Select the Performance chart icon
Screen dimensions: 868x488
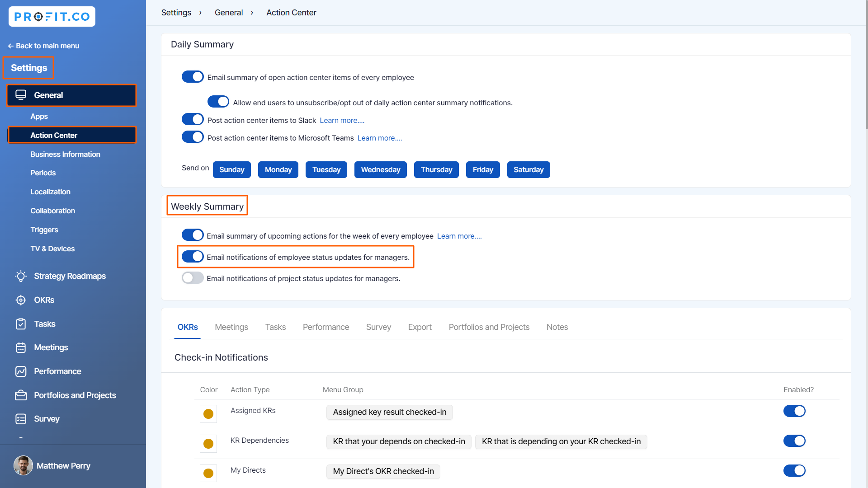coord(21,371)
